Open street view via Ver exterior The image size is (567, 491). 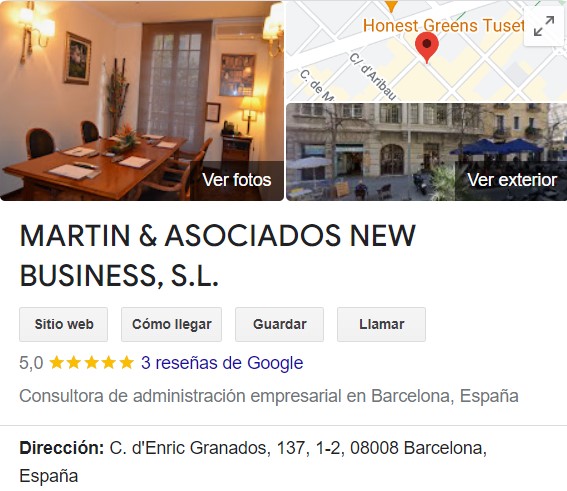pyautogui.click(x=511, y=180)
